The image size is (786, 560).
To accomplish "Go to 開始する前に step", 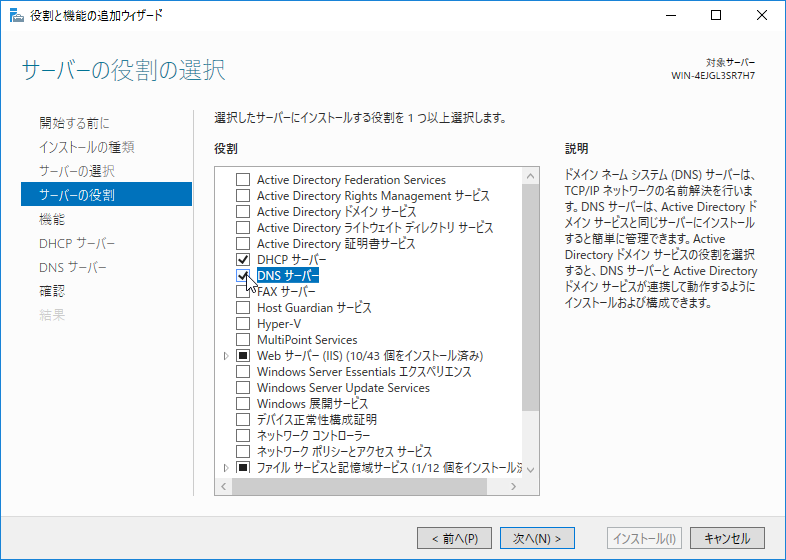I will (74, 123).
